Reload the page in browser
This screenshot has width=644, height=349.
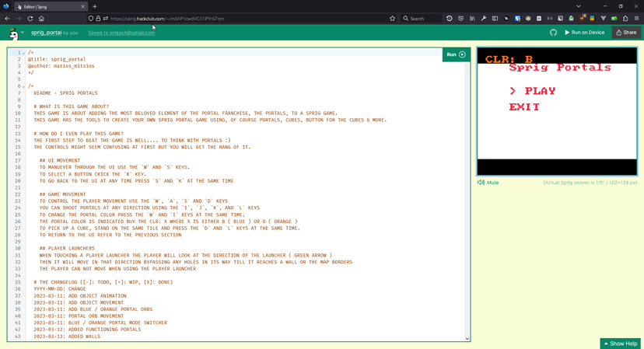(30, 19)
